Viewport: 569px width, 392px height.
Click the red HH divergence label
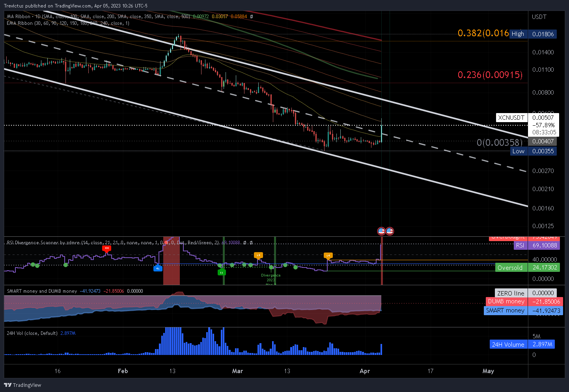106,248
